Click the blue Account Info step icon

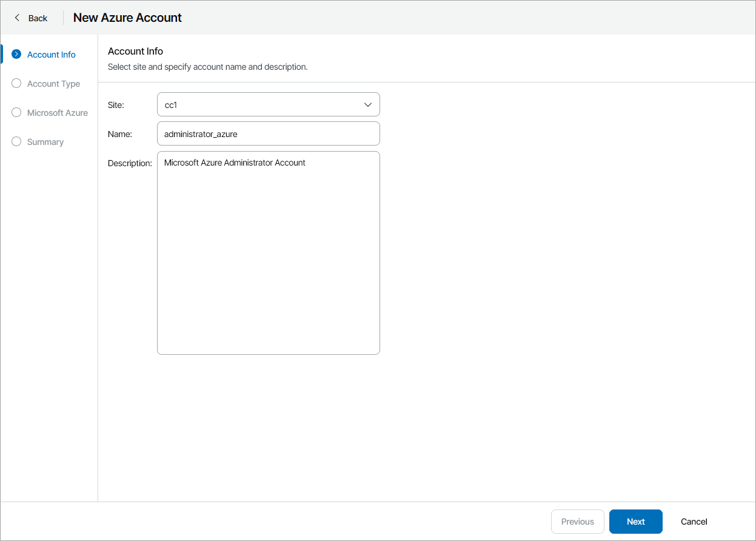16,55
